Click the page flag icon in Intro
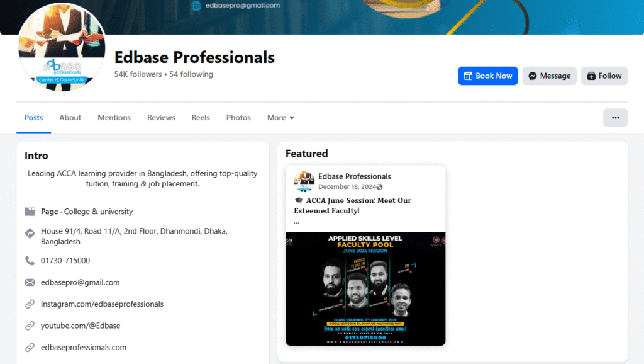 pyautogui.click(x=30, y=212)
